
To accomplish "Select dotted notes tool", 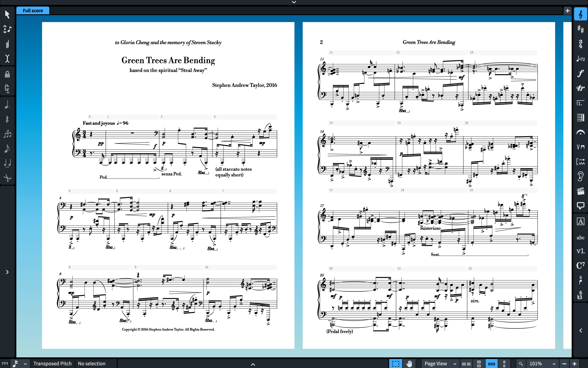I will pos(7,104).
